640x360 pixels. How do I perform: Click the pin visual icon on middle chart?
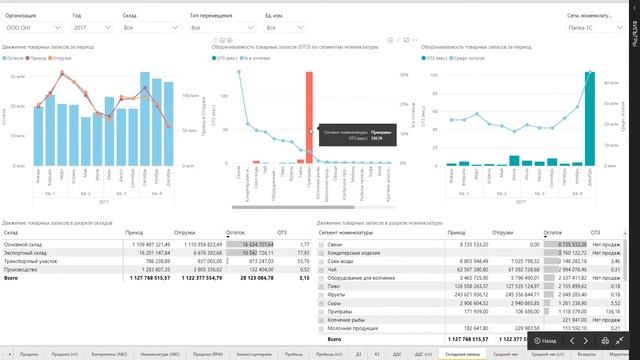click(x=398, y=40)
